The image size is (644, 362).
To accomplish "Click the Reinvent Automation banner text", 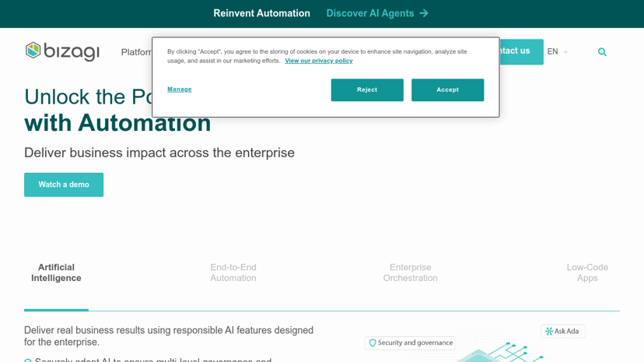I will [x=261, y=13].
